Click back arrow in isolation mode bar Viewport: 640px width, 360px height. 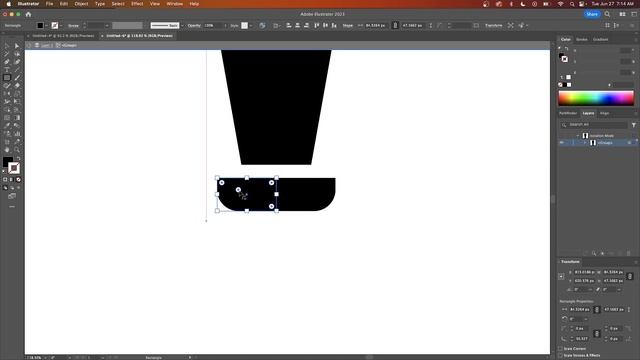pyautogui.click(x=29, y=45)
